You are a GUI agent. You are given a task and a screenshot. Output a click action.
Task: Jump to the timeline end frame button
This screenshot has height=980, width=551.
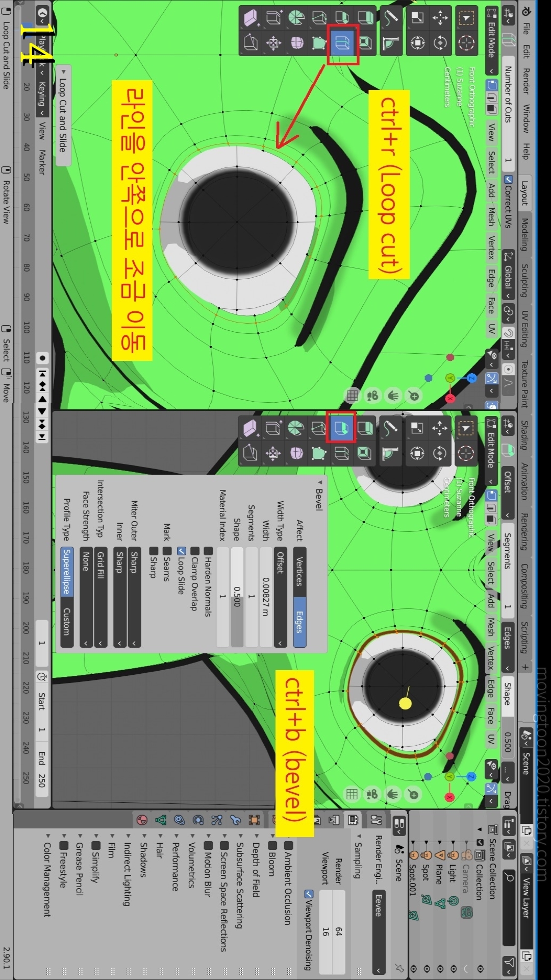point(42,437)
